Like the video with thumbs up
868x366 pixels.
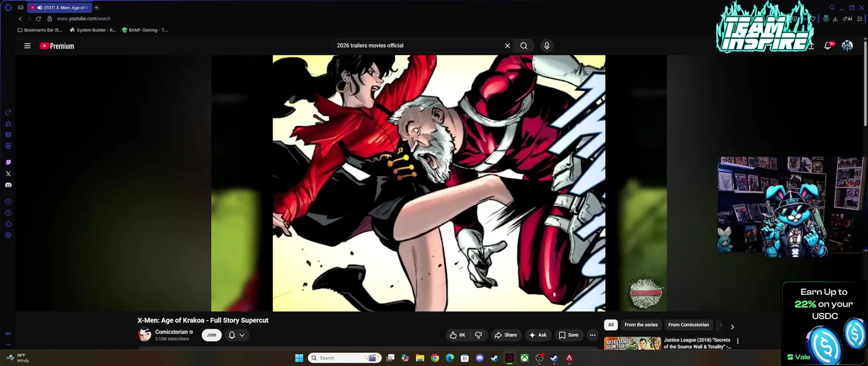coord(457,335)
